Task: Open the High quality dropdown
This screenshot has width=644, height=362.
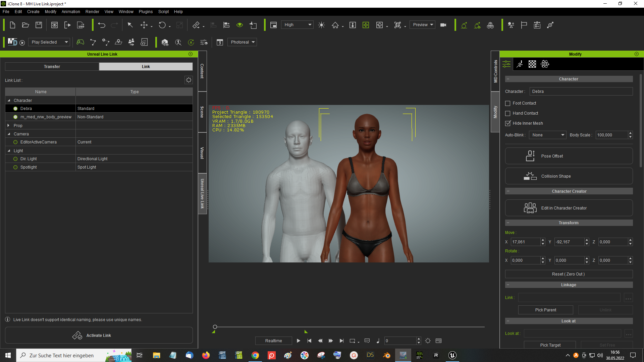Action: click(x=298, y=24)
